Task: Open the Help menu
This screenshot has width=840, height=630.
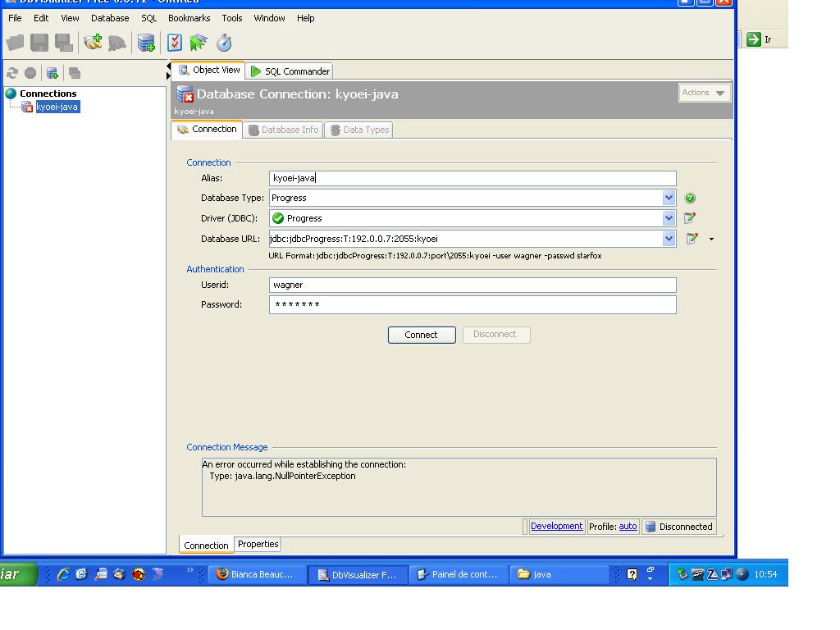Action: point(305,18)
